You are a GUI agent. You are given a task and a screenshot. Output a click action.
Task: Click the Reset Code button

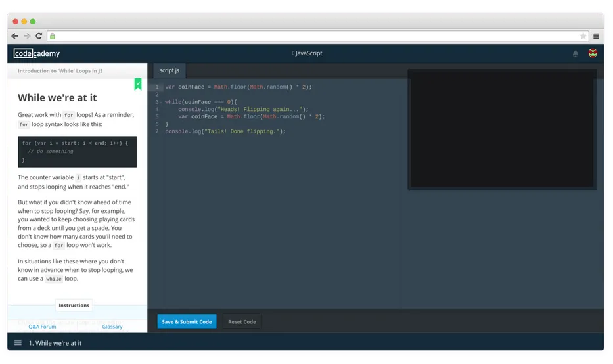pyautogui.click(x=242, y=321)
